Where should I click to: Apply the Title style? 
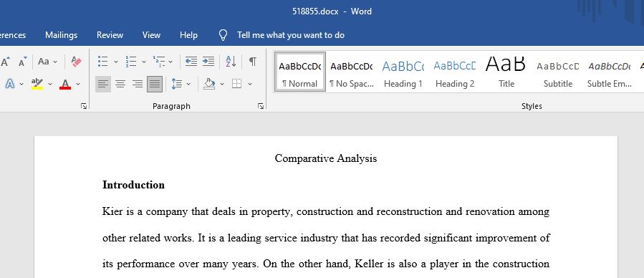(x=506, y=72)
